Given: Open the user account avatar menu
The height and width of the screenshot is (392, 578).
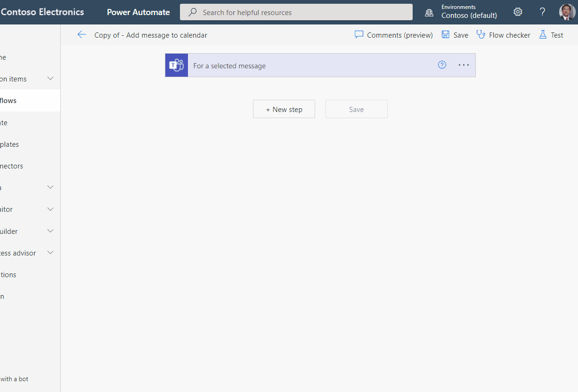Looking at the screenshot, I should (x=567, y=12).
